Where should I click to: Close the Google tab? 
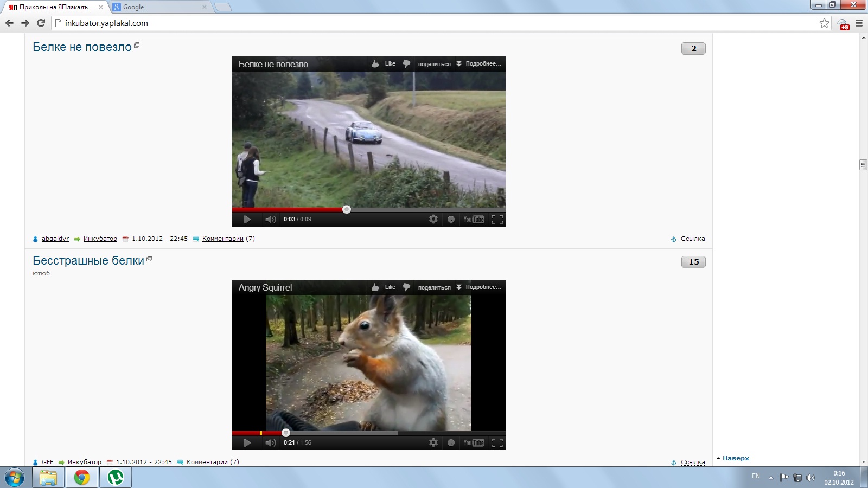click(205, 7)
